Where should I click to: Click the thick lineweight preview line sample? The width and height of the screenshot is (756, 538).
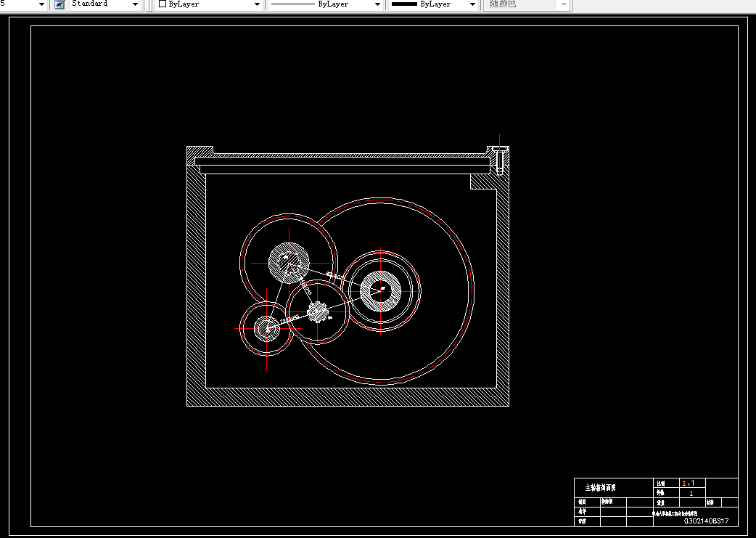pos(404,4)
